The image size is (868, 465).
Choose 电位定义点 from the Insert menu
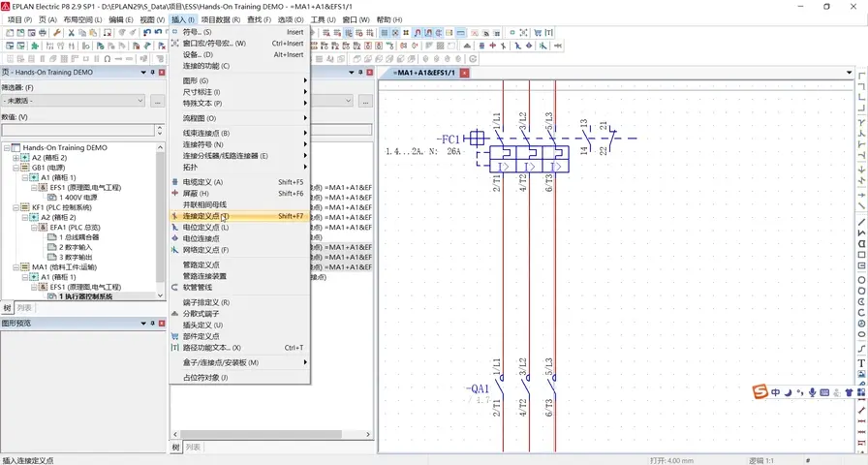[x=239, y=227]
